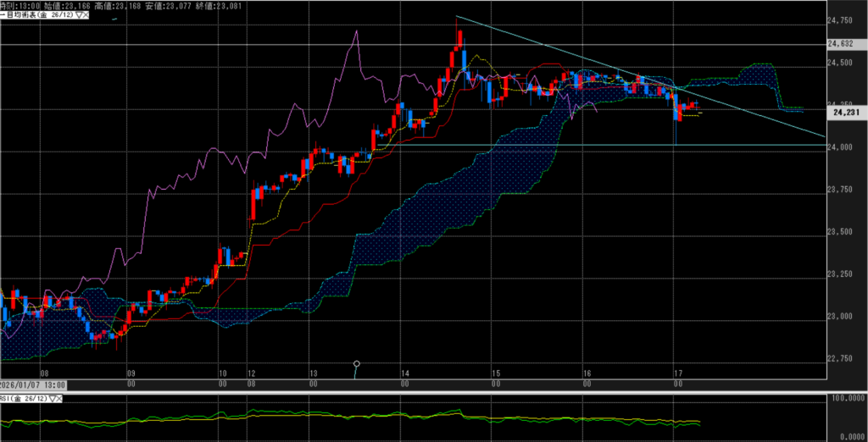The height and width of the screenshot is (442, 868).
Task: Click the 24,231 current price tag
Action: 846,111
